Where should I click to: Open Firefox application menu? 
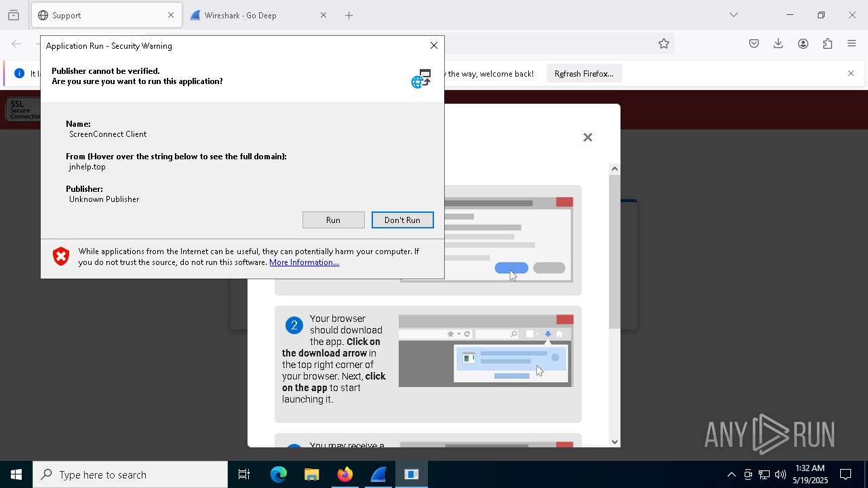pos(852,43)
